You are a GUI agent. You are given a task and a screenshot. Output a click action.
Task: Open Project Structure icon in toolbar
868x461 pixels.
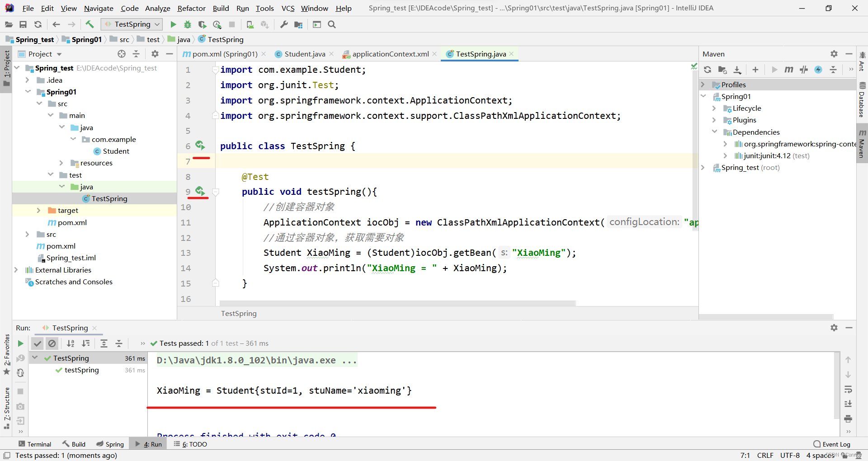point(298,24)
